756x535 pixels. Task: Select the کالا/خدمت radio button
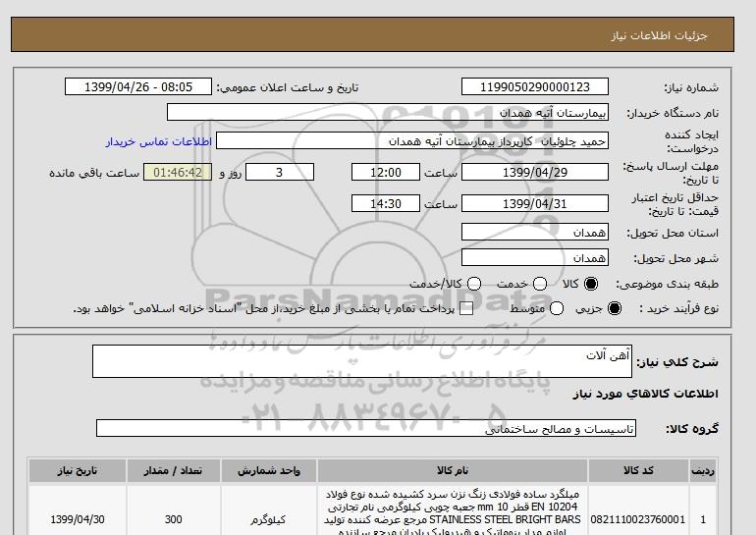(x=474, y=284)
